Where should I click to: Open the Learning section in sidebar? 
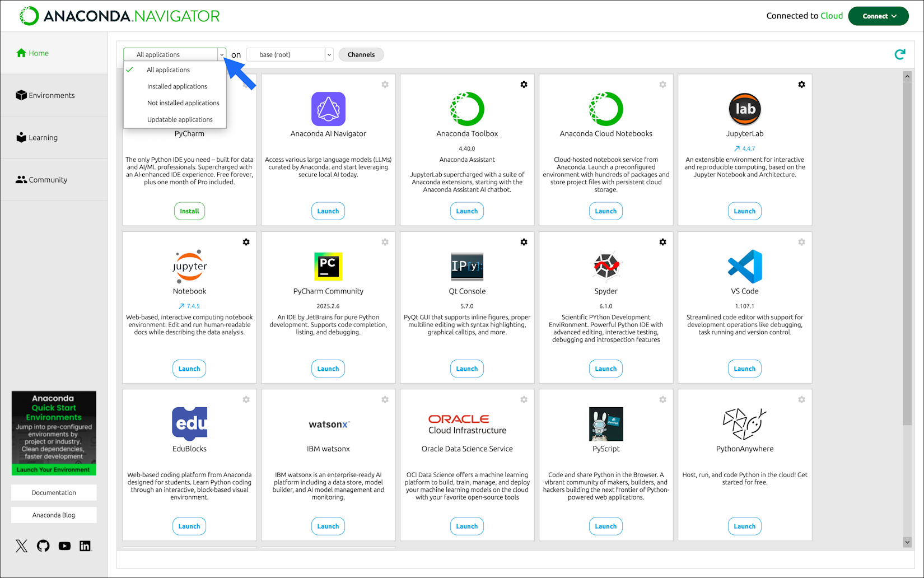pos(43,137)
